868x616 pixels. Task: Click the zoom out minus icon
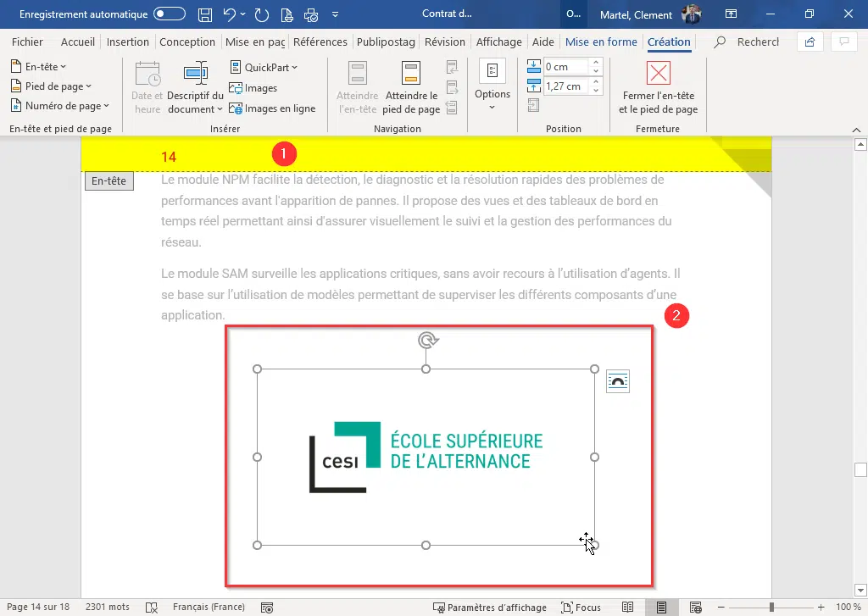(721, 608)
